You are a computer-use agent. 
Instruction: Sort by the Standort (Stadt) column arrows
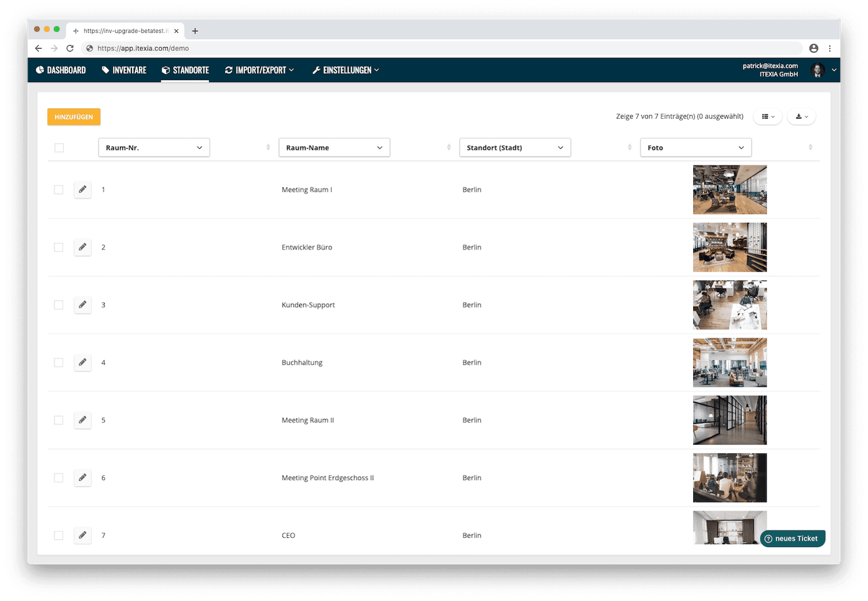(x=629, y=148)
